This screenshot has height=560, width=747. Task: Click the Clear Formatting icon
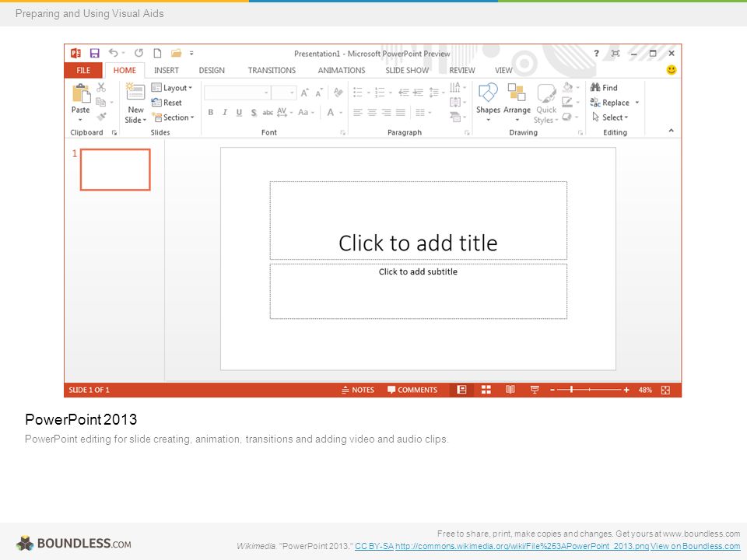coord(338,93)
